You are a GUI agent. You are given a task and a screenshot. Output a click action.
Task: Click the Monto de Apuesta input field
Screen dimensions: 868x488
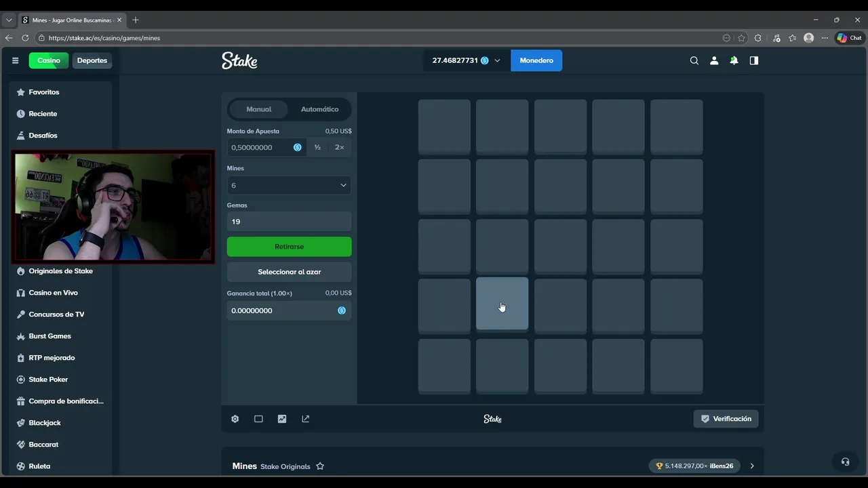(x=266, y=147)
